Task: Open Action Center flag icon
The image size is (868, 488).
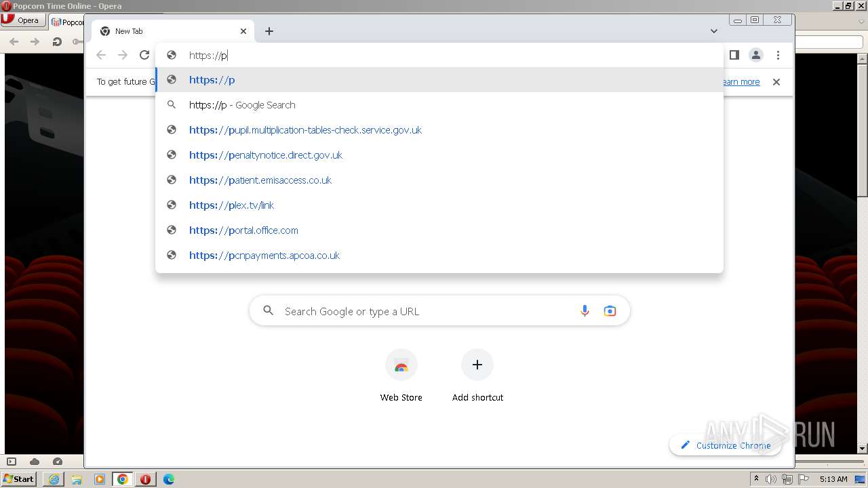Action: 803,479
